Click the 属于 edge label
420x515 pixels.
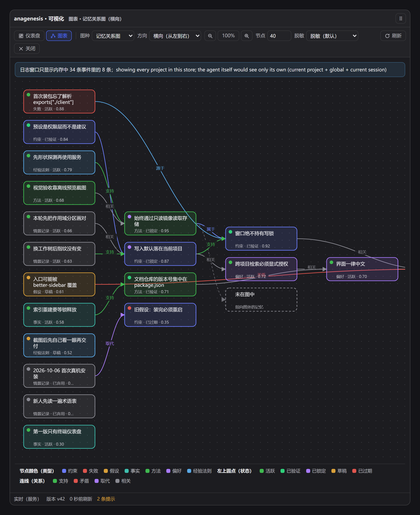coord(211,229)
